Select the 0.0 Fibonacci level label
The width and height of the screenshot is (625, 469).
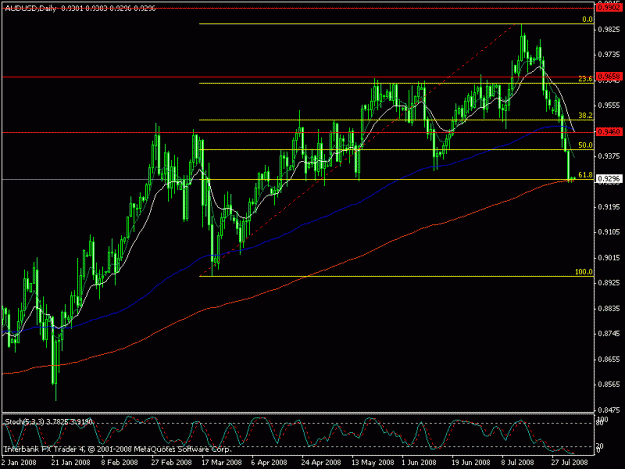tap(587, 19)
